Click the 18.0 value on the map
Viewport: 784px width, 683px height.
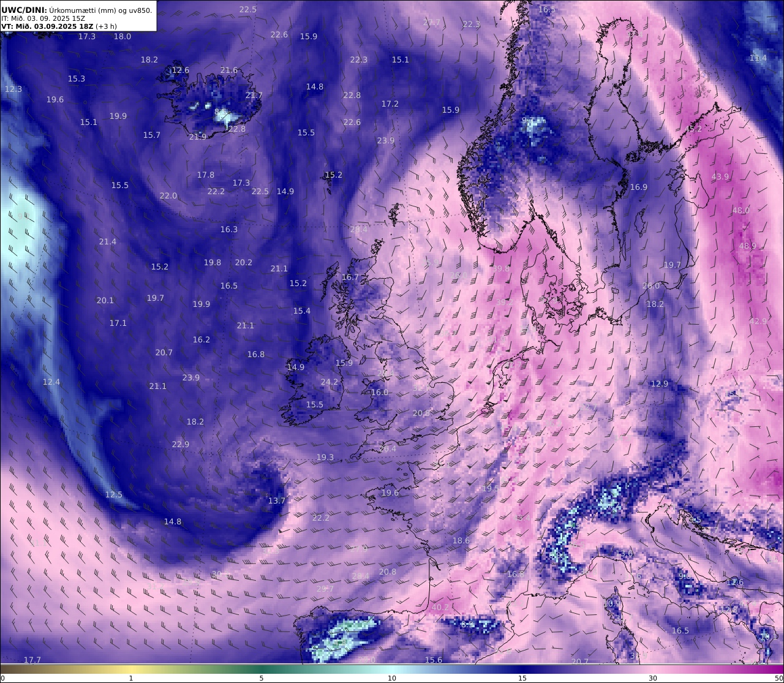[x=123, y=36]
